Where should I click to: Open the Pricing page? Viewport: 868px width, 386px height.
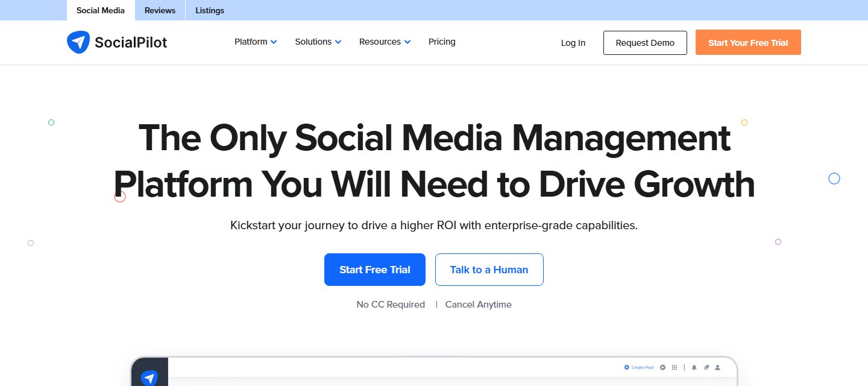442,42
